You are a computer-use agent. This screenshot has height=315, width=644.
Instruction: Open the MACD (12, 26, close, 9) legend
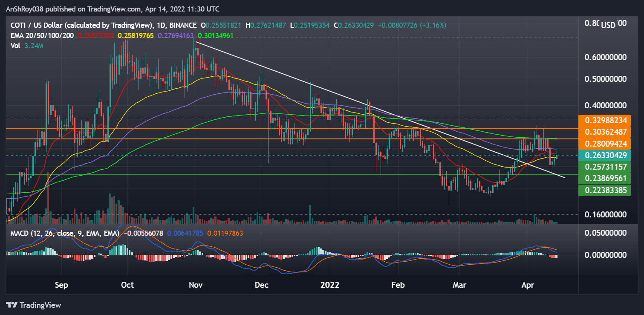[x=64, y=233]
